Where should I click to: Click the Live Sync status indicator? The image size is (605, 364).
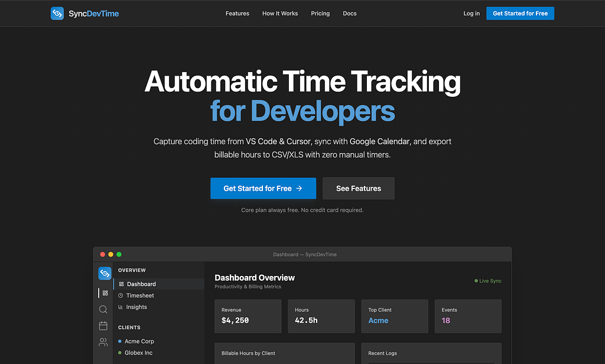point(488,281)
